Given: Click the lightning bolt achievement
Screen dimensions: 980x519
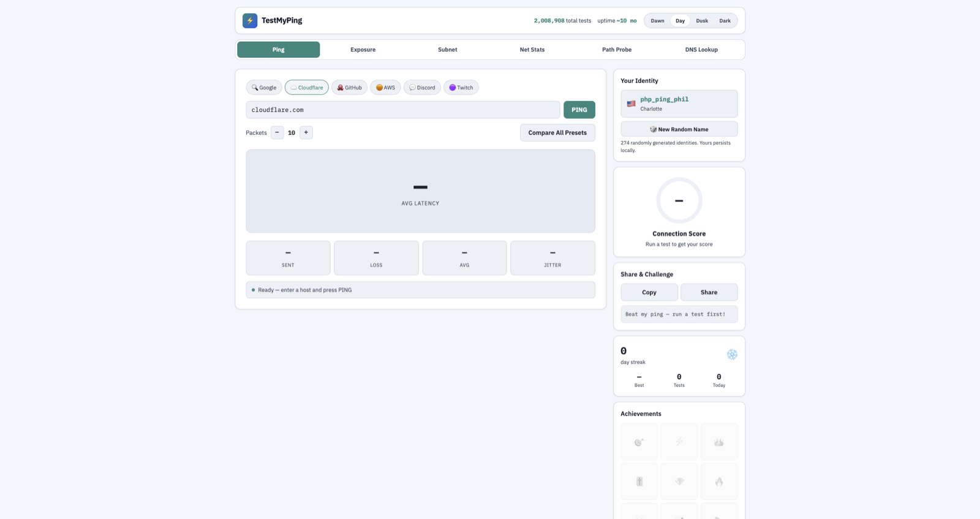Looking at the screenshot, I should (x=679, y=442).
